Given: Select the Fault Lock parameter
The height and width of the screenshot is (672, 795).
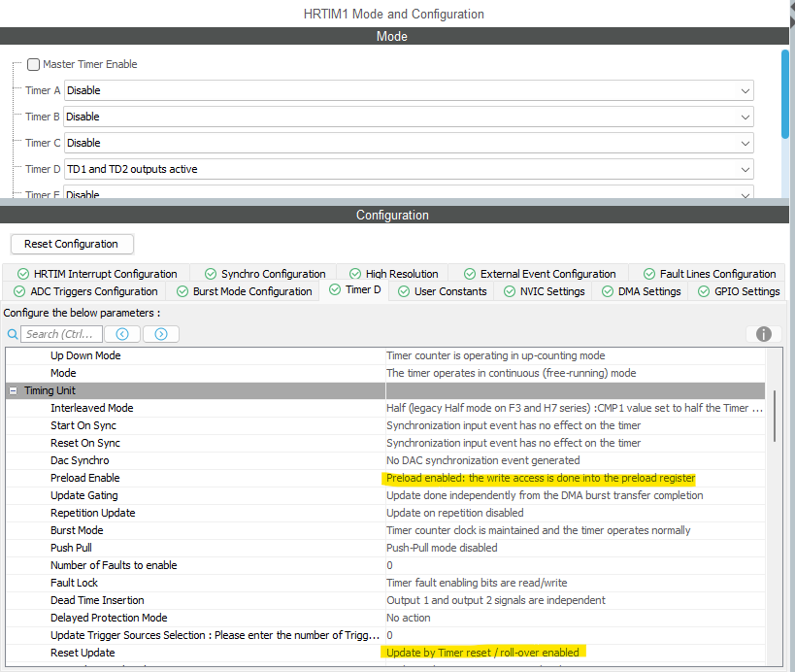Looking at the screenshot, I should coord(385,584).
